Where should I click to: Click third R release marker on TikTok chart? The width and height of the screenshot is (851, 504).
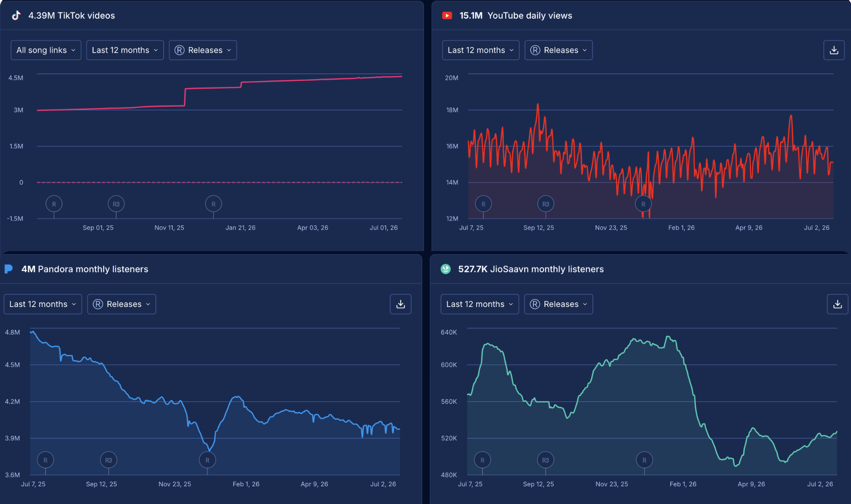click(213, 204)
